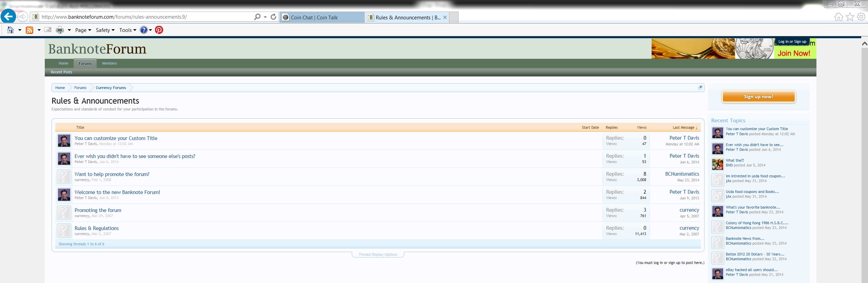The width and height of the screenshot is (868, 283).
Task: Switch to Coin Chat | Coin Talk tab
Action: click(x=314, y=17)
